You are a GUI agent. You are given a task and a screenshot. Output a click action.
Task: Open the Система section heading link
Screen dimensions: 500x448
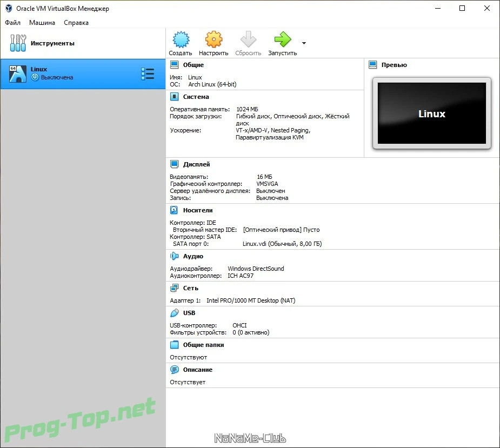(196, 97)
